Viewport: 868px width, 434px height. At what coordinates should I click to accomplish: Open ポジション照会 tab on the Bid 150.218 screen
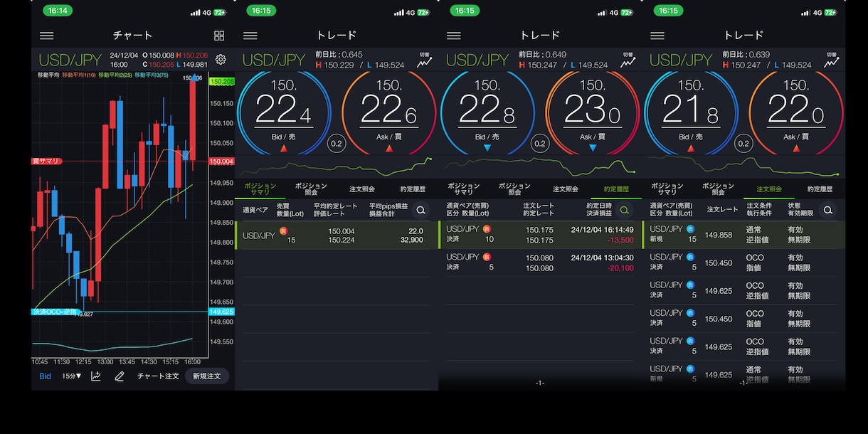point(718,189)
